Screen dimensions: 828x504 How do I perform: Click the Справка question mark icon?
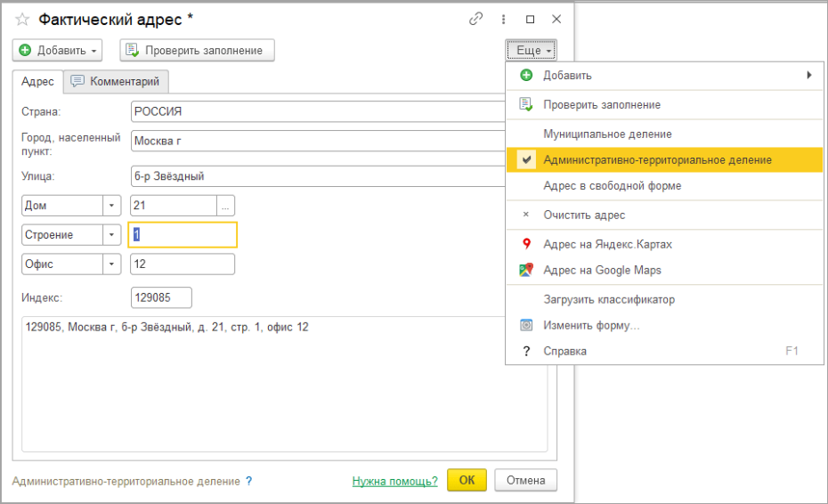526,352
